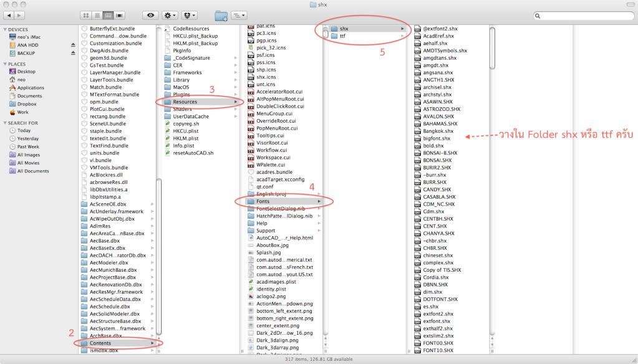Open the Action gear menu
This screenshot has height=364, width=638.
click(x=170, y=16)
